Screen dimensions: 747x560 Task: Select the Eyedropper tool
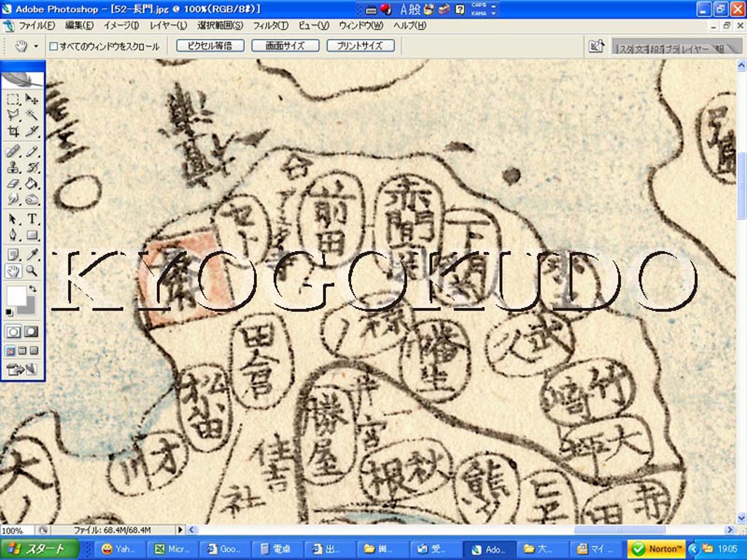click(x=31, y=254)
